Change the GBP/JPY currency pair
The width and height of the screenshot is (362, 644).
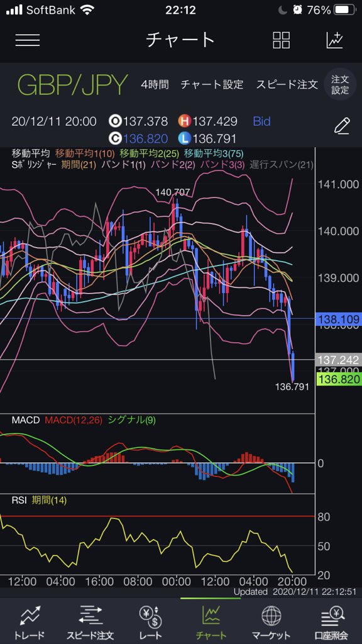pyautogui.click(x=72, y=85)
